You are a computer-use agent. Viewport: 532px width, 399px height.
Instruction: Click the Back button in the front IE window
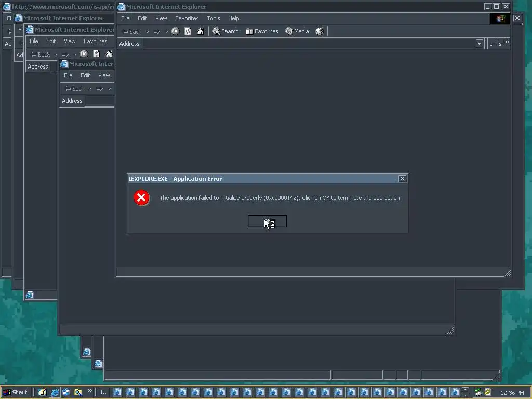point(132,32)
